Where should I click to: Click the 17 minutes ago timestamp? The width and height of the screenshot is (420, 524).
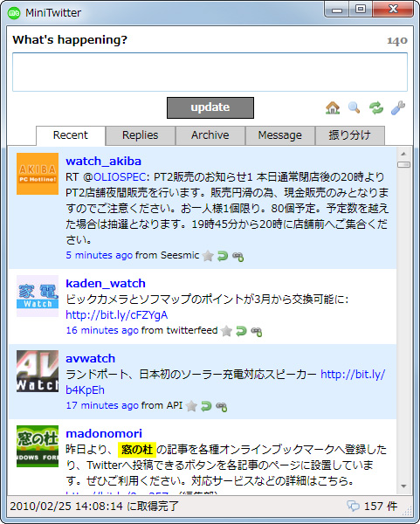click(102, 405)
